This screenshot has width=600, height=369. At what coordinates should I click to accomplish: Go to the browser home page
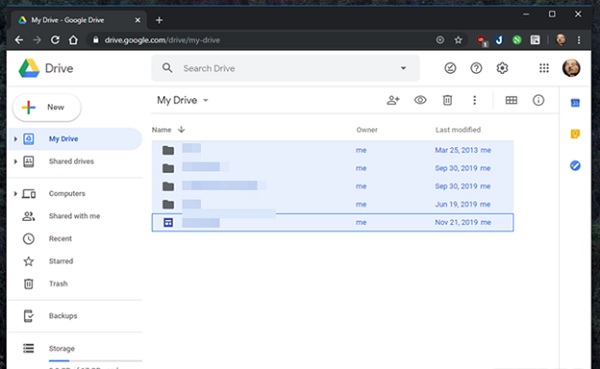tap(73, 40)
